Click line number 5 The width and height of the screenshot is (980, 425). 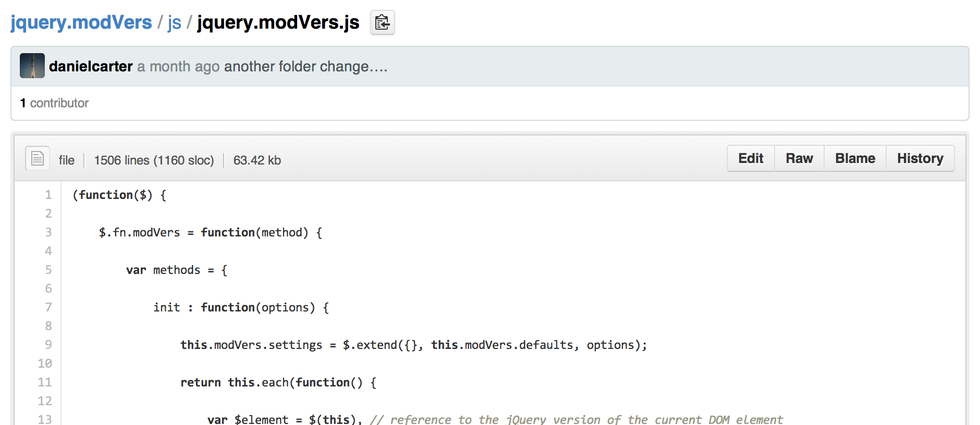pyautogui.click(x=48, y=270)
